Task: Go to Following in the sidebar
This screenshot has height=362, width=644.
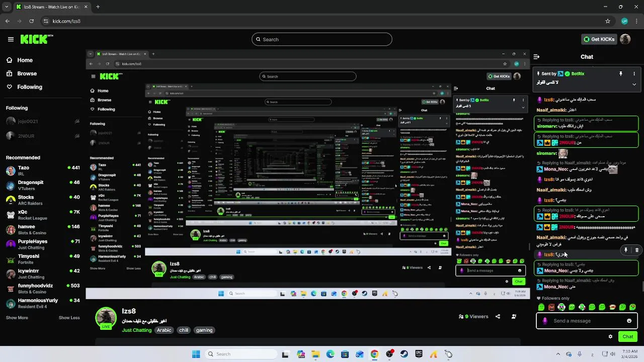Action: click(x=24, y=87)
